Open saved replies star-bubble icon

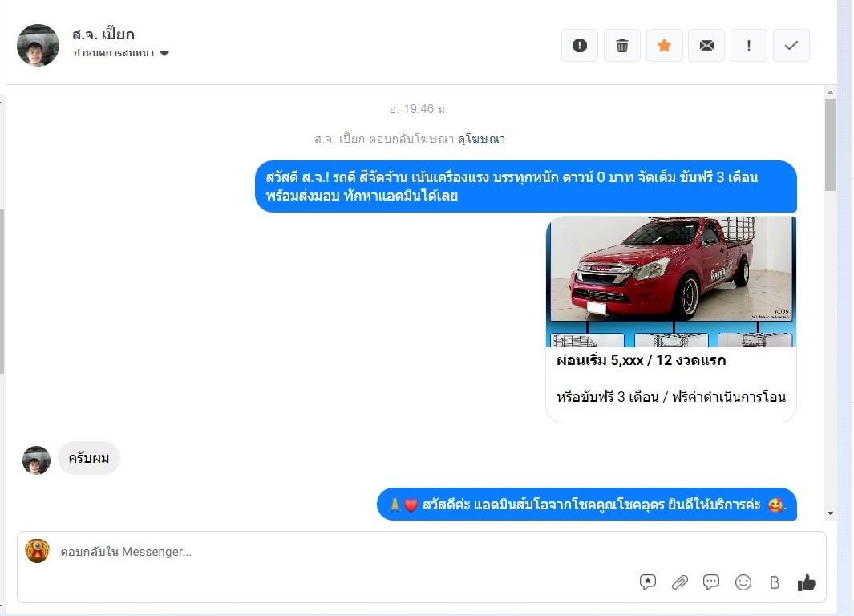coord(648,582)
